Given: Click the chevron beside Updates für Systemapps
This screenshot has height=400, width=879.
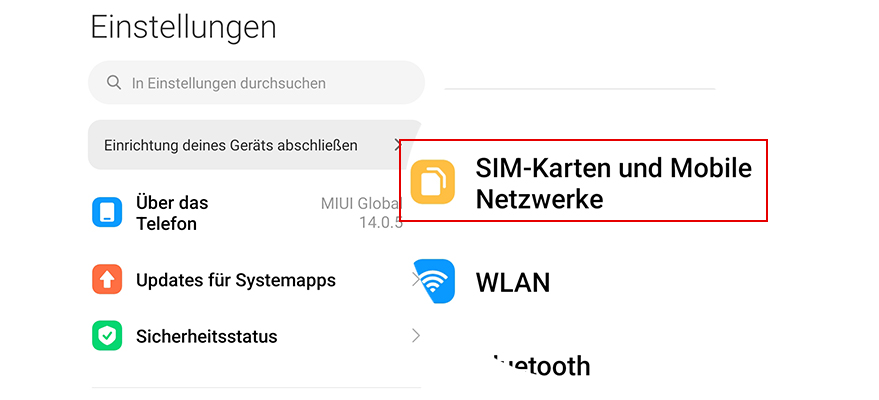Looking at the screenshot, I should coord(416,279).
